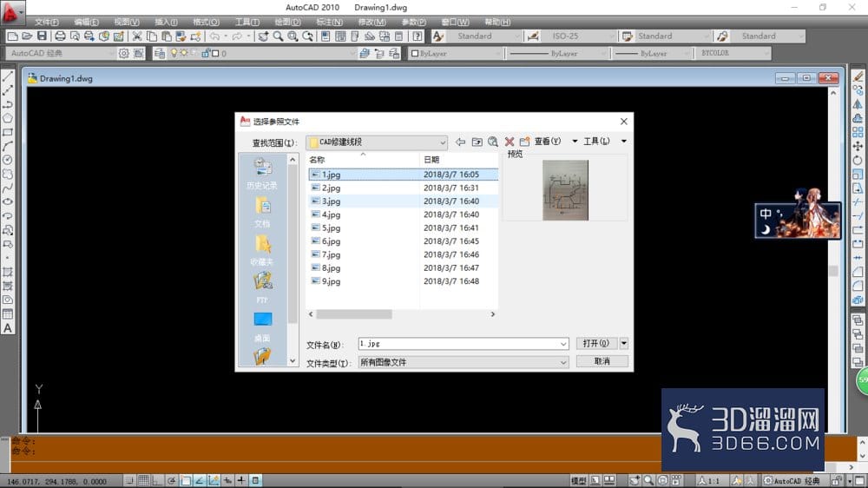Create a new folder in file dialog
Viewport: 868px width, 488px height.
524,142
